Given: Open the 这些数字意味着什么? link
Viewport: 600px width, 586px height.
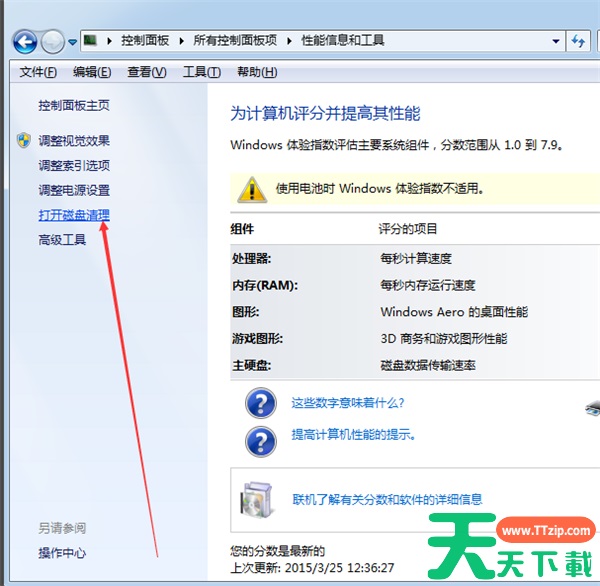Looking at the screenshot, I should (348, 403).
